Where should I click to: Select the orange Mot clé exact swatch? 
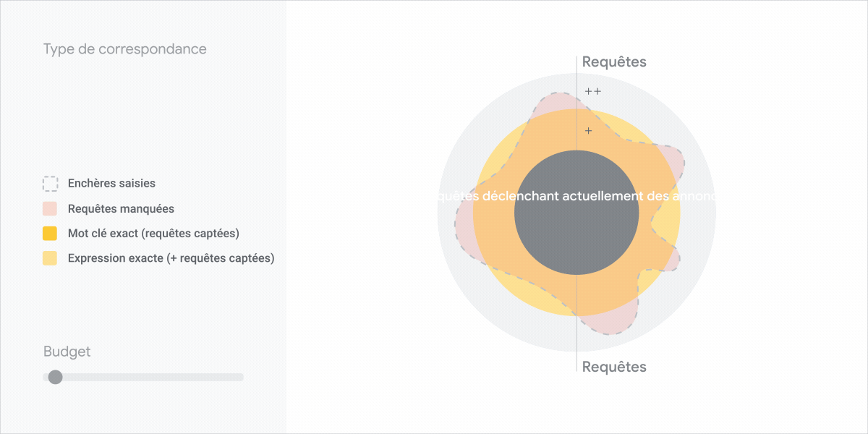50,234
